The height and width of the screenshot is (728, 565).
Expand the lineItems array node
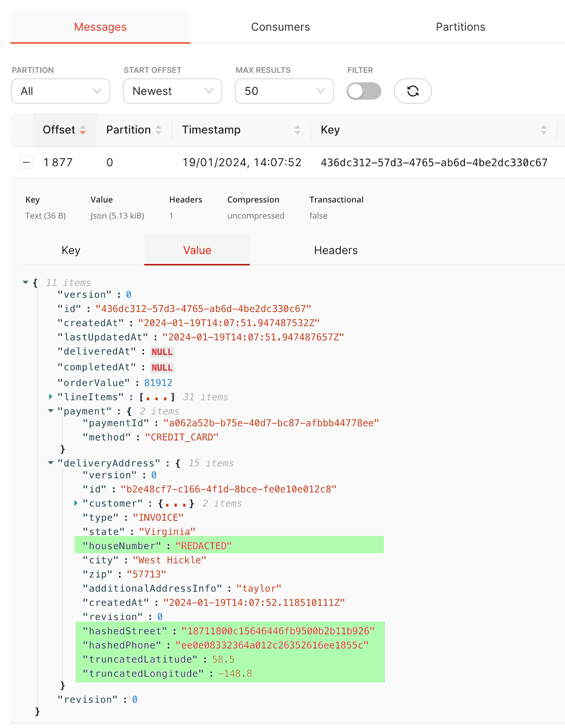click(50, 397)
